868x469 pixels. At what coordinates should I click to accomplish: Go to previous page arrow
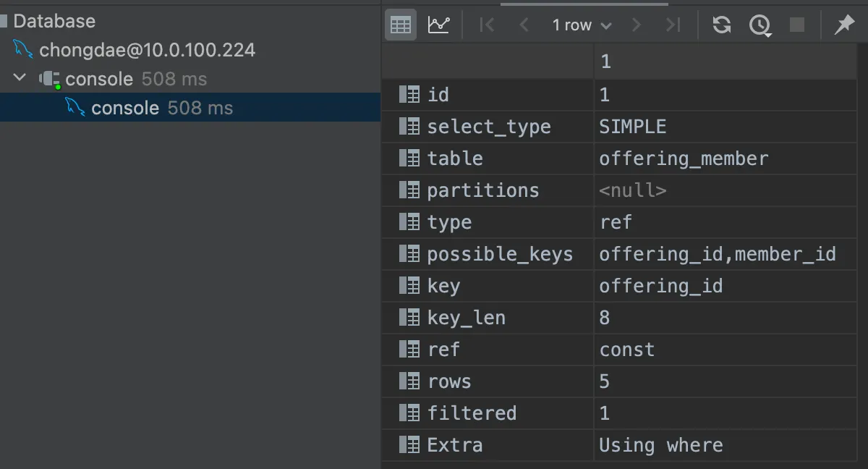[x=524, y=25]
